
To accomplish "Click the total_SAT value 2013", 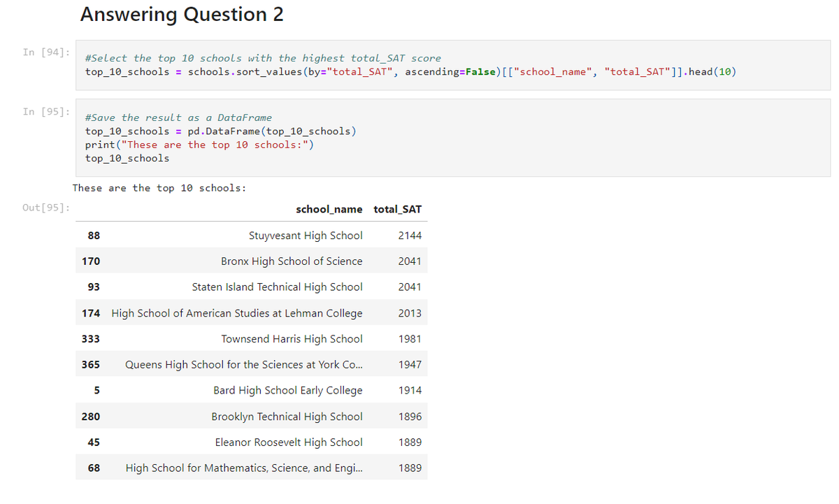I will click(x=410, y=313).
